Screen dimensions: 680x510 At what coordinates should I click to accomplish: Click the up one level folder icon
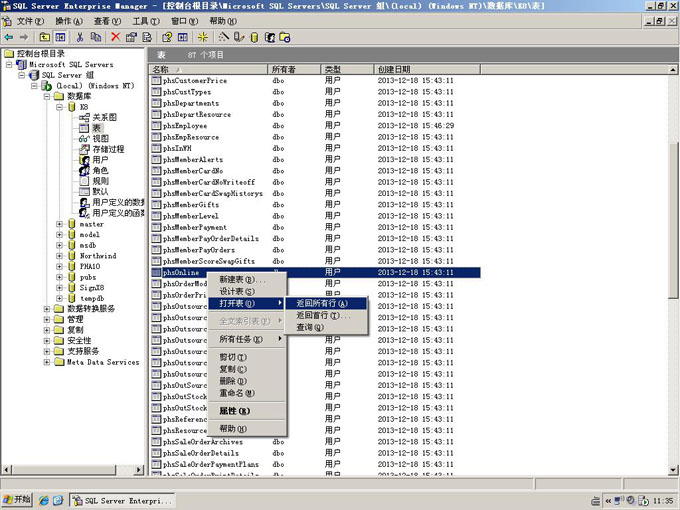click(46, 37)
